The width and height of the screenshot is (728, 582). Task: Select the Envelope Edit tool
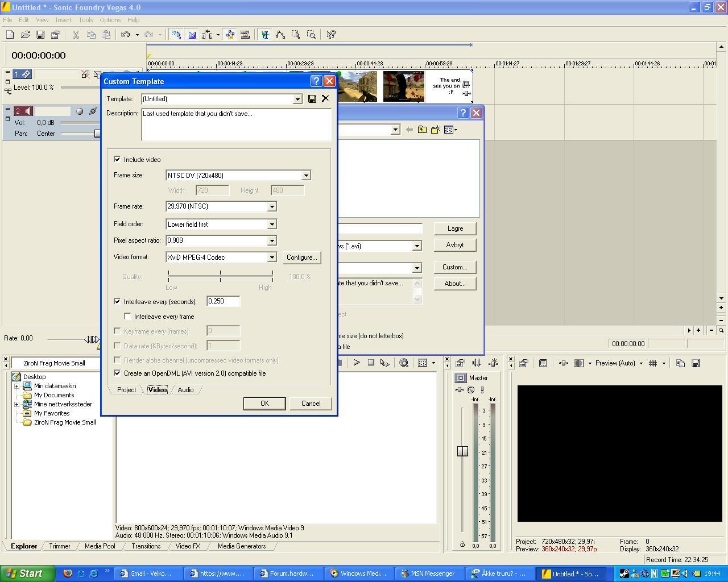click(280, 35)
